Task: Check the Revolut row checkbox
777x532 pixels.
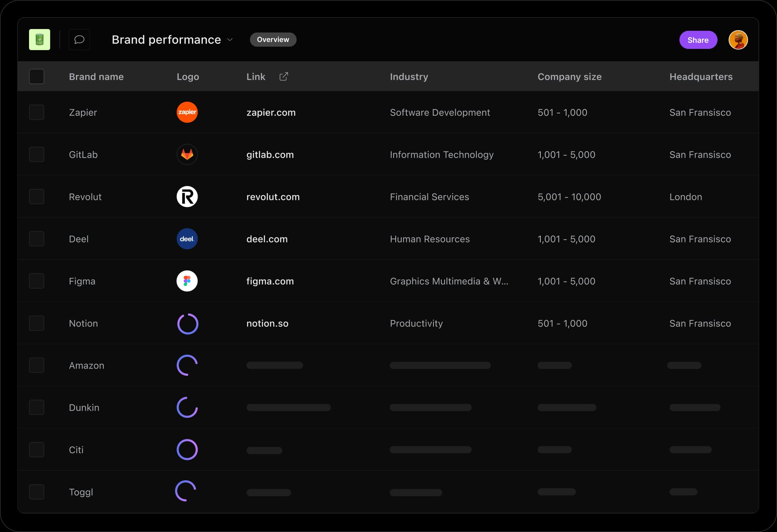Action: pyautogui.click(x=37, y=196)
